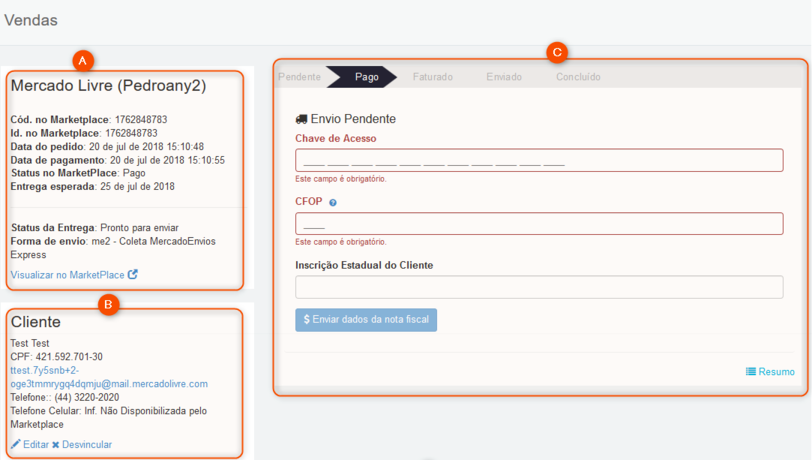Click the Inscrição Estadual do Cliente label
812x460 pixels.
coord(364,265)
